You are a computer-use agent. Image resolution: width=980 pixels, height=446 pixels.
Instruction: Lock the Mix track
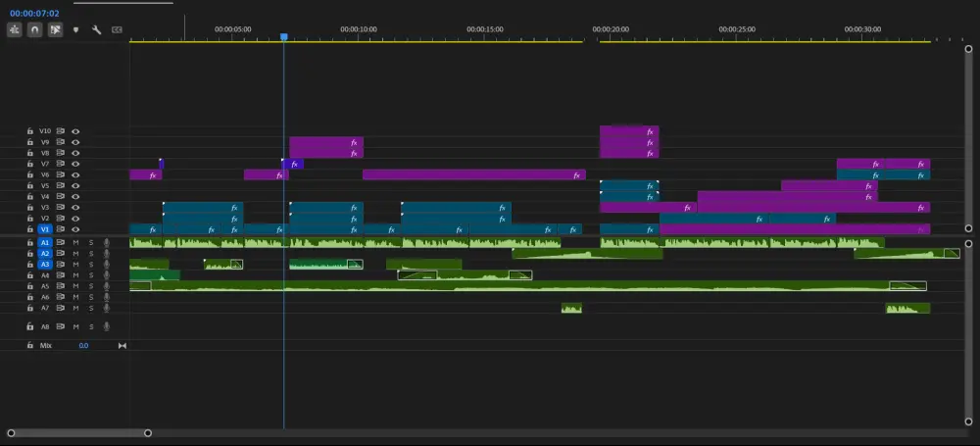click(x=30, y=345)
